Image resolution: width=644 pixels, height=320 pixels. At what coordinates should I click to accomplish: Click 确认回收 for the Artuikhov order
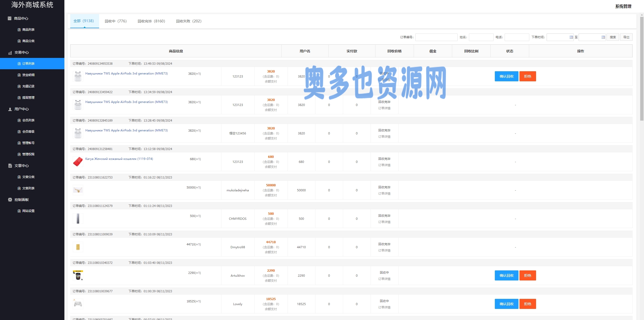point(506,275)
